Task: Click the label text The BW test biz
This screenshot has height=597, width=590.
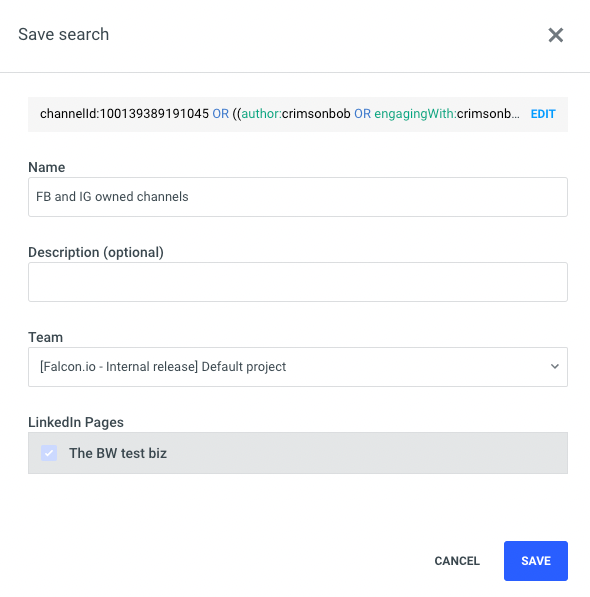Action: (118, 453)
